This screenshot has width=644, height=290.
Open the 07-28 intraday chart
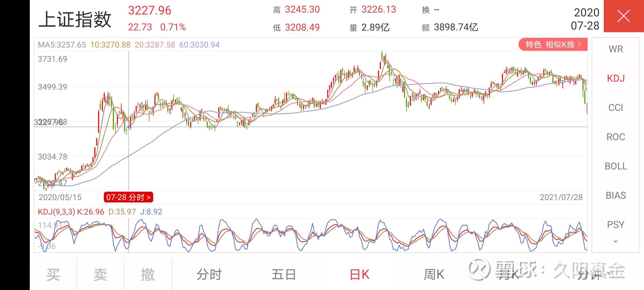click(x=128, y=197)
